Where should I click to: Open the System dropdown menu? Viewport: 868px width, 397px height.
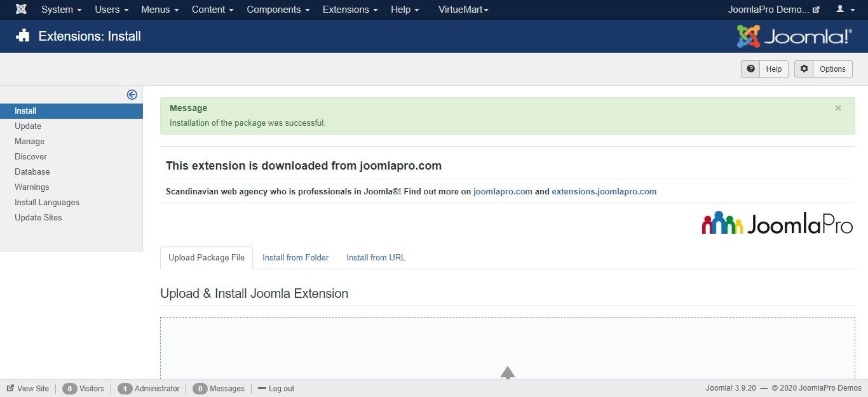(62, 10)
